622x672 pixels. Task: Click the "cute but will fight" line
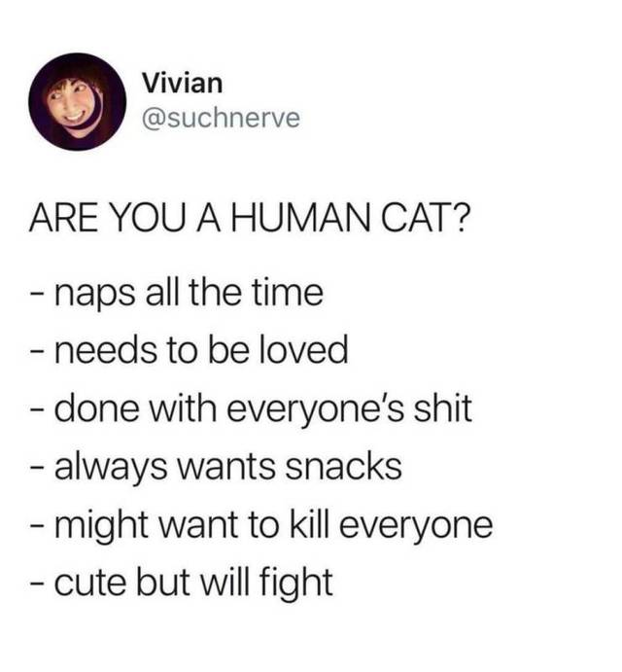point(181,583)
